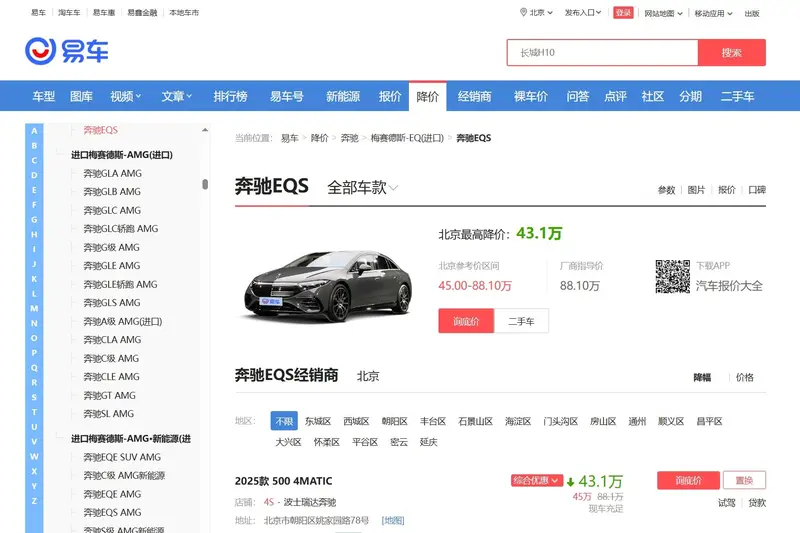
Task: Click 梅赛德斯-EQ(进口) in the breadcrumb
Action: tap(407, 138)
